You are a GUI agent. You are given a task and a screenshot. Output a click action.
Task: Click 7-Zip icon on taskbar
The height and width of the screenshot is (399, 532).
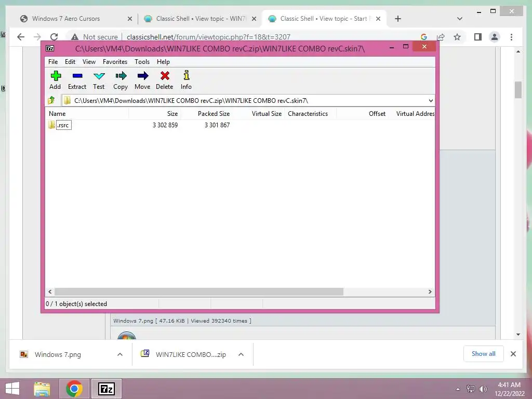coord(106,389)
